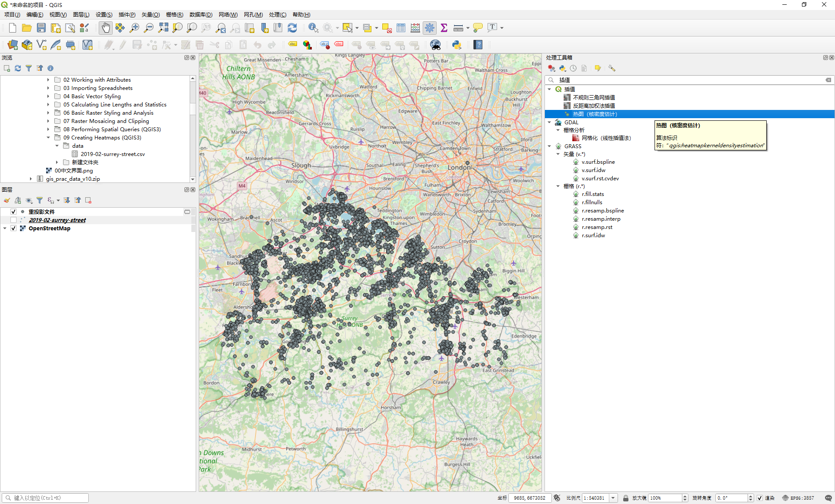Open the map scale dropdown

(x=613, y=498)
